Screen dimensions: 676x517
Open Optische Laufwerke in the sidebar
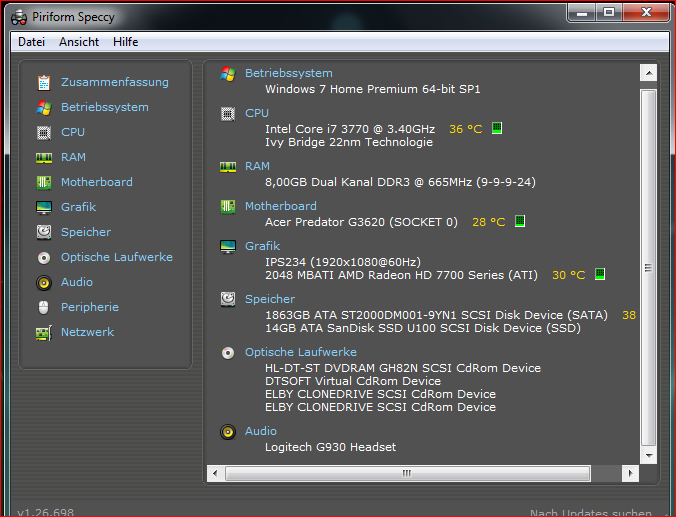click(117, 257)
